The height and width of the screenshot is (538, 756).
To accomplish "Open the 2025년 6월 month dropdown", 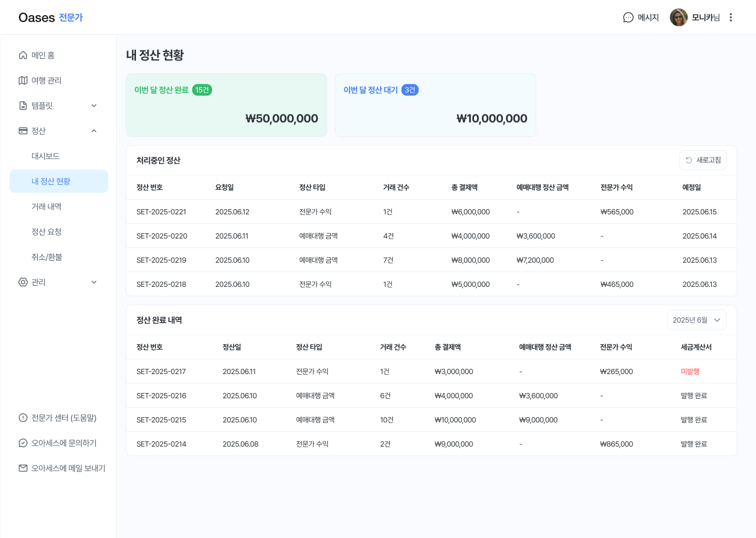I will coord(696,320).
